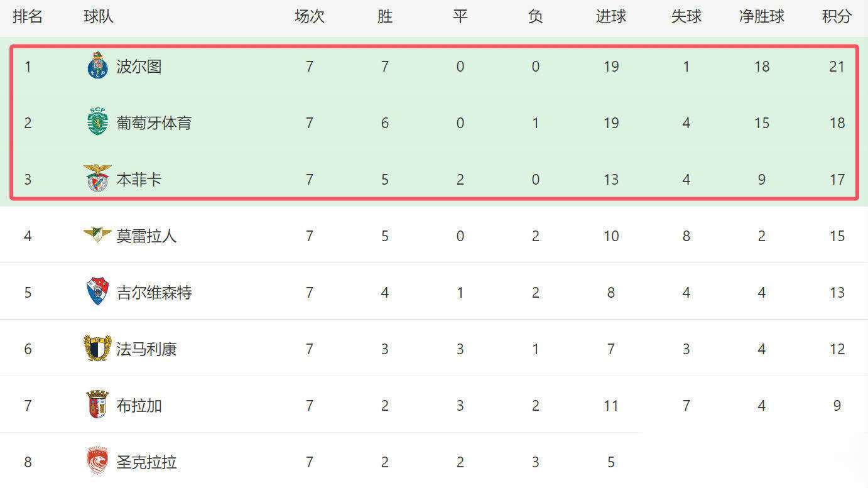
Task: Select the 法马利康 row team name
Action: tap(146, 349)
